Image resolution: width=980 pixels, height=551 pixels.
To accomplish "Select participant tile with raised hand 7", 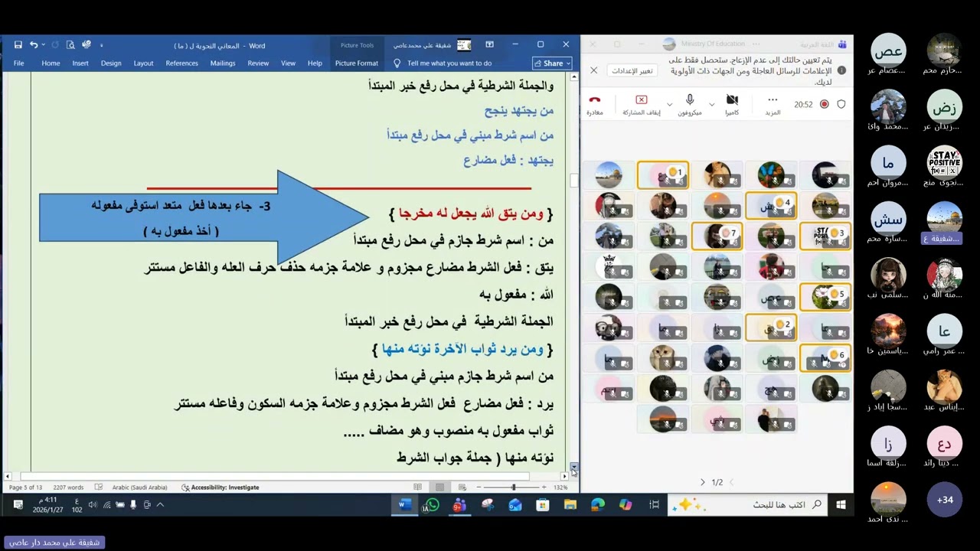I will 717,236.
